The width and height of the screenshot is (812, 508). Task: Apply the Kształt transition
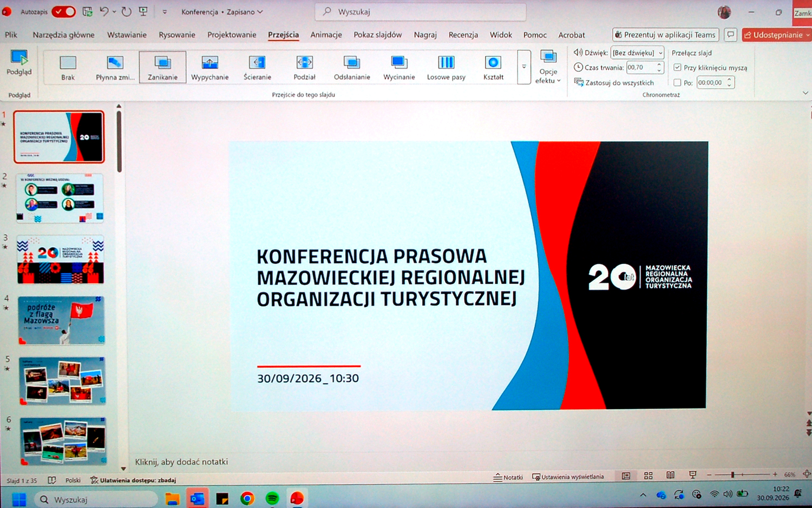click(493, 67)
